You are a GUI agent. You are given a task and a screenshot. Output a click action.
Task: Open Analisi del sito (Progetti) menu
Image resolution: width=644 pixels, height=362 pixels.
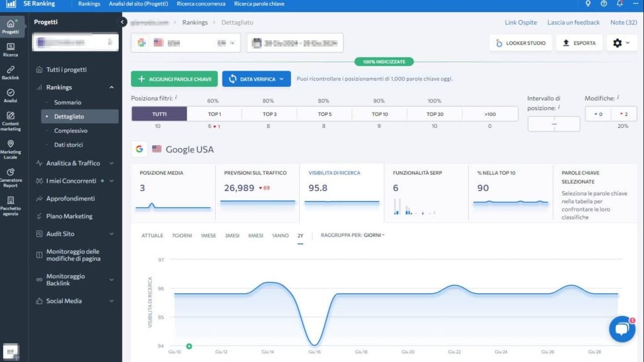pyautogui.click(x=138, y=4)
